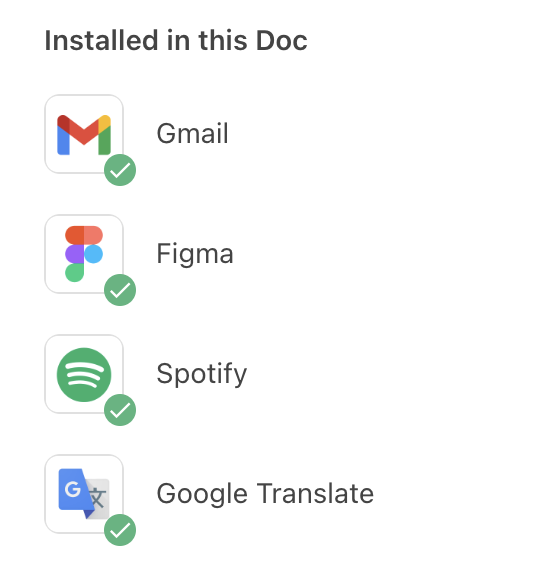Select the Spotify text label

click(x=202, y=374)
